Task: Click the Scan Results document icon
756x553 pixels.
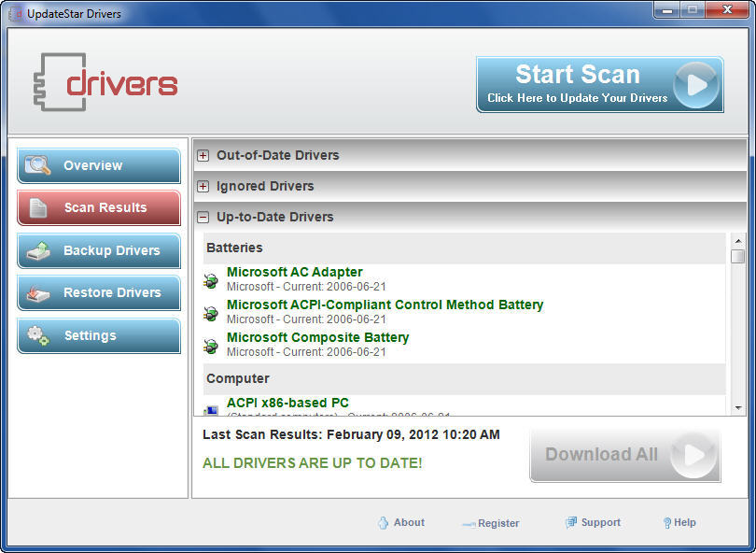Action: pos(37,207)
